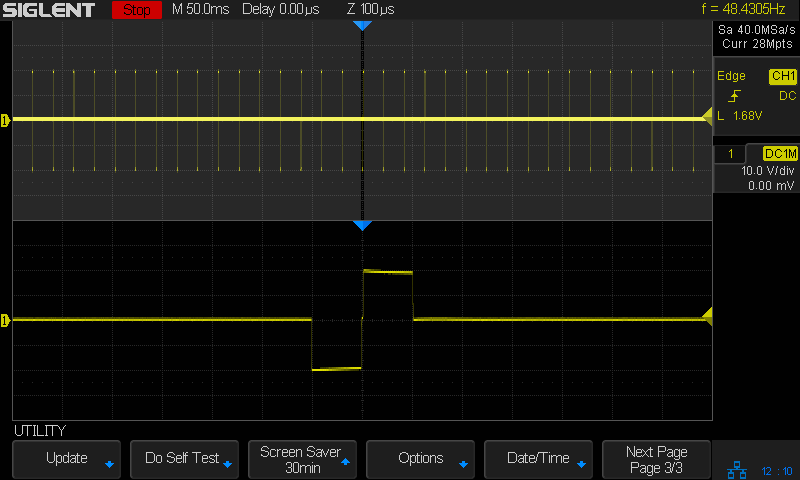Click the network connection status icon
Viewport: 800px width, 480px height.
click(738, 469)
